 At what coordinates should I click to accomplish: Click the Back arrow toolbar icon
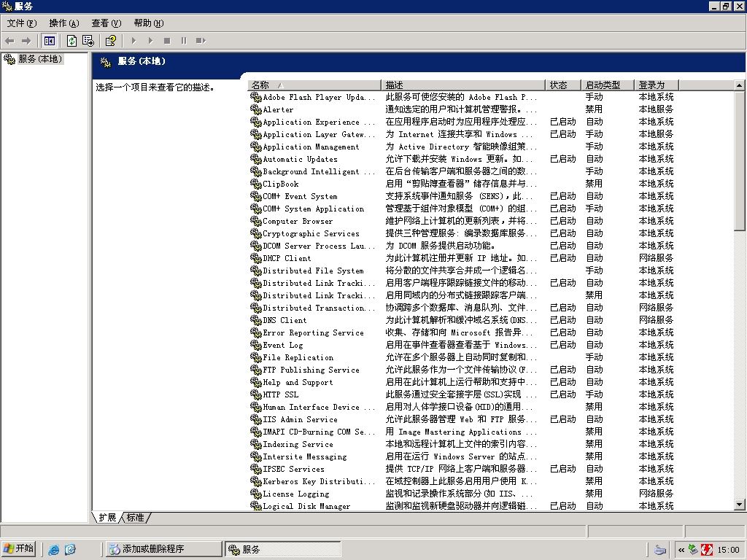tap(9, 41)
